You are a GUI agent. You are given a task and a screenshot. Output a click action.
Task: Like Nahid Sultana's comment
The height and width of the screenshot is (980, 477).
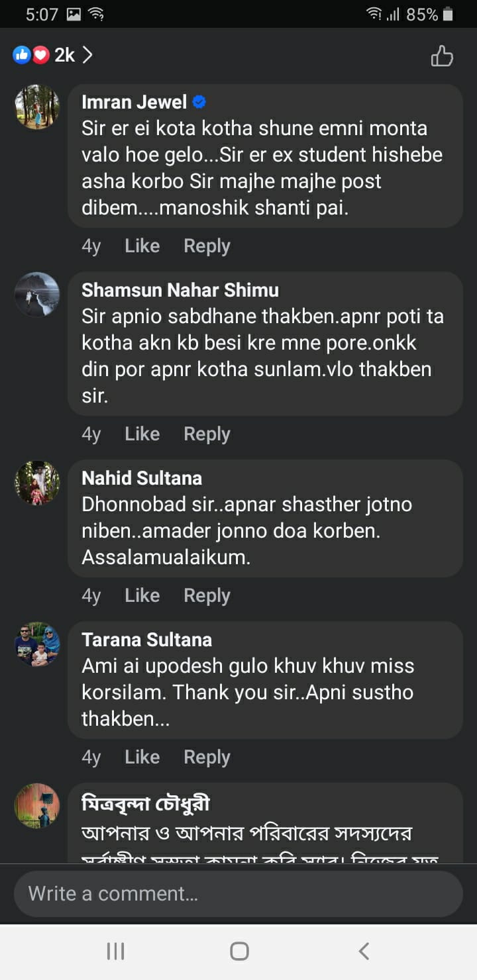pos(142,596)
